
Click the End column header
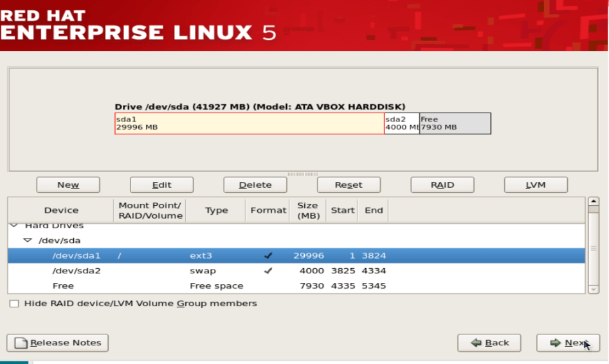tap(373, 210)
